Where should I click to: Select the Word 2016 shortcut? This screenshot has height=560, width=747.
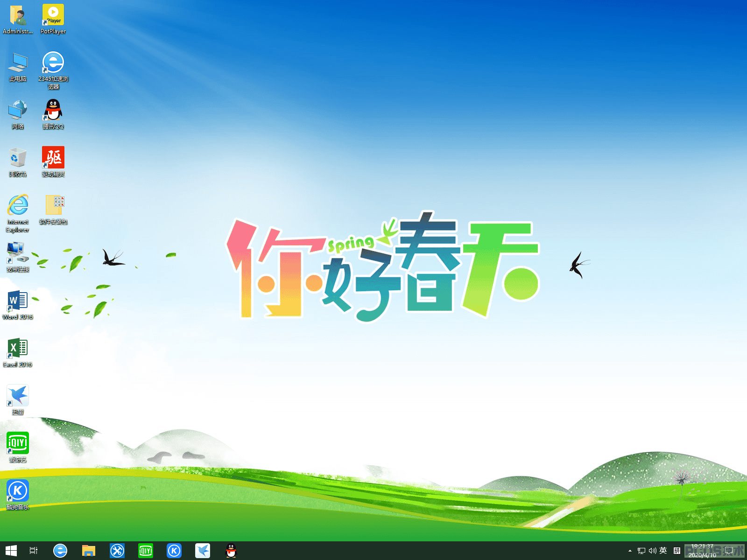(x=18, y=304)
